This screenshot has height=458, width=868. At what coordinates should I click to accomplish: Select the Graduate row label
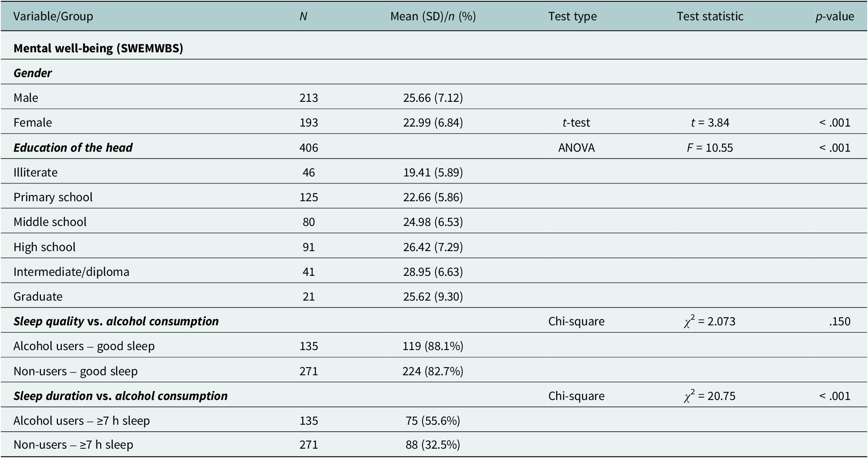[38, 297]
